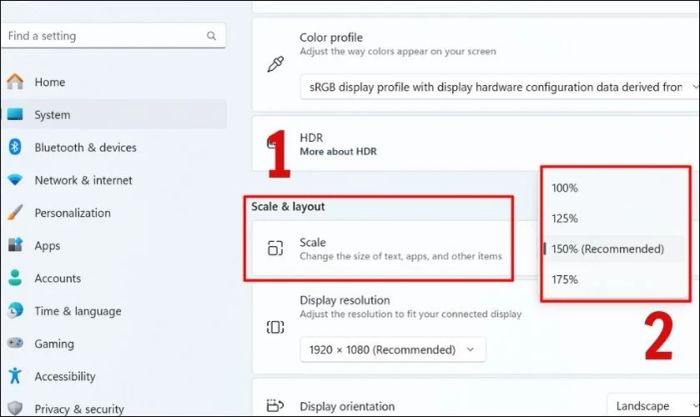Click the Color profile title text
Screen dimensions: 700x417
tap(331, 38)
